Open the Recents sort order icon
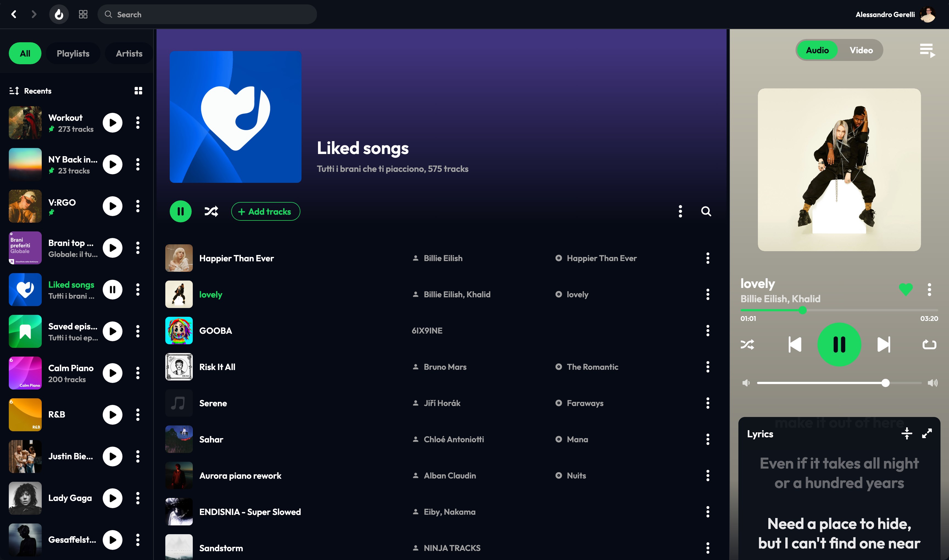The image size is (949, 560). pos(14,91)
